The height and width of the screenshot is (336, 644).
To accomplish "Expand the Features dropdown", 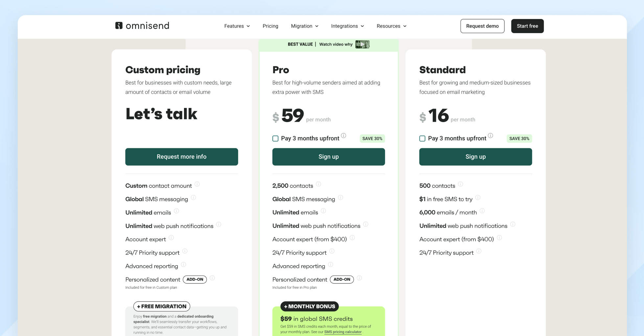I will 237,26.
